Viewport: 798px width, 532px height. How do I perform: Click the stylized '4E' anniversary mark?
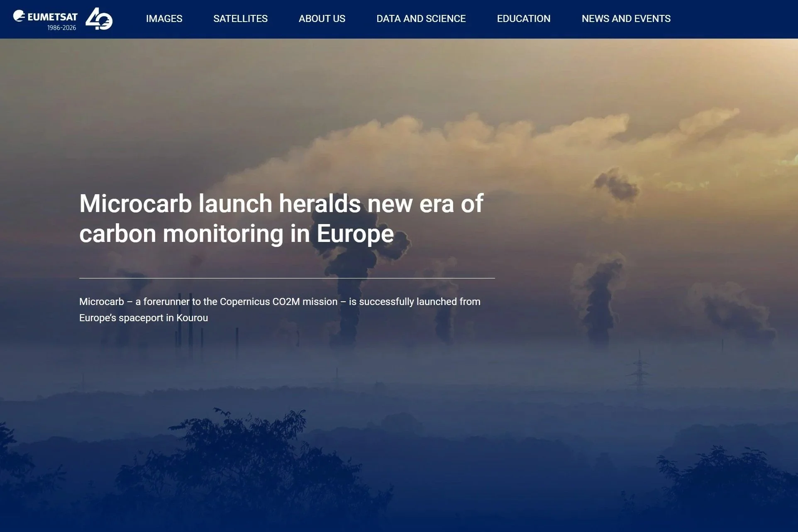[x=98, y=19]
